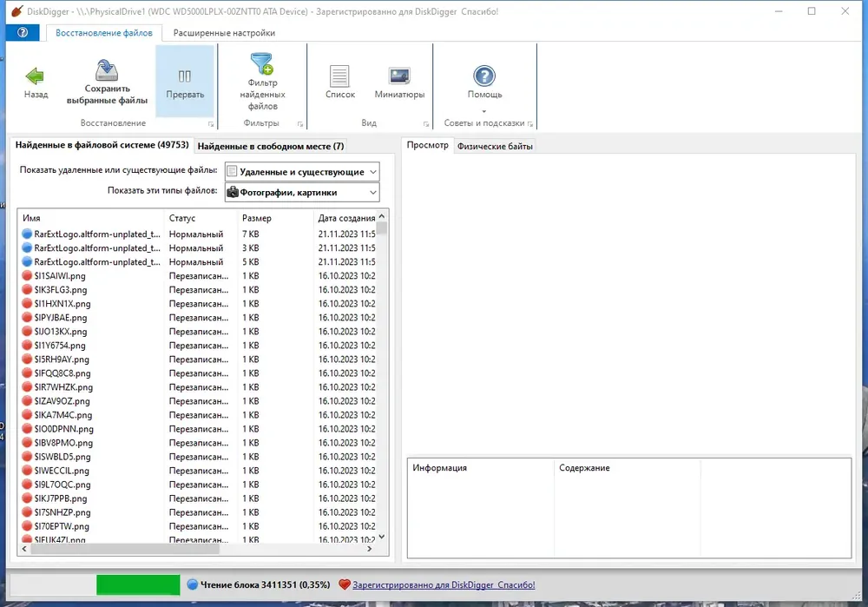This screenshot has height=607, width=868.
Task: Open Фотографии, картинки file type dropdown
Action: pos(302,192)
